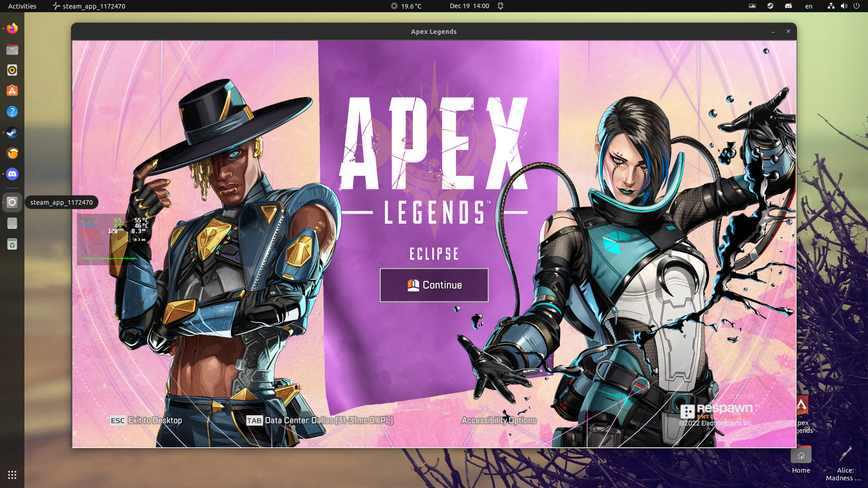Select the Alice: Madness desktop shortcut
This screenshot has height=488, width=868.
(844, 464)
